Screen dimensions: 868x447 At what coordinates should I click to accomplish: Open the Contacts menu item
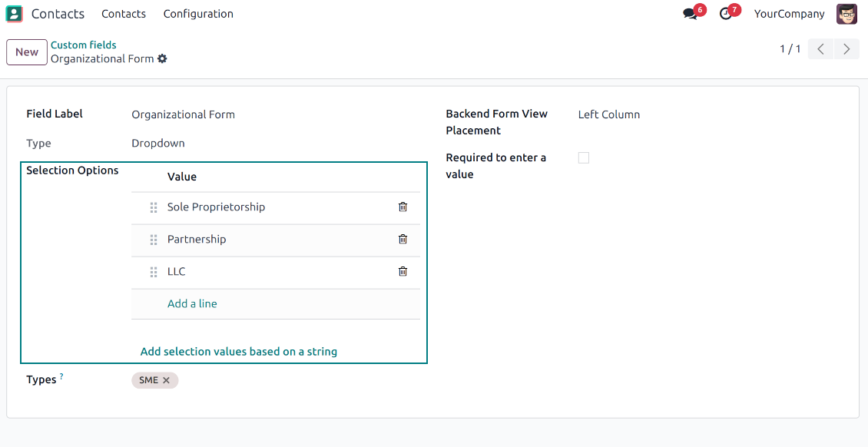point(124,14)
